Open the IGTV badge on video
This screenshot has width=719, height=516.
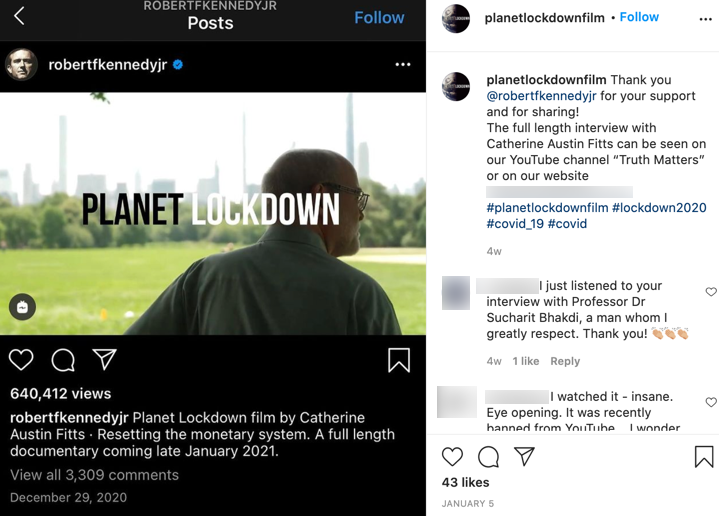(22, 307)
